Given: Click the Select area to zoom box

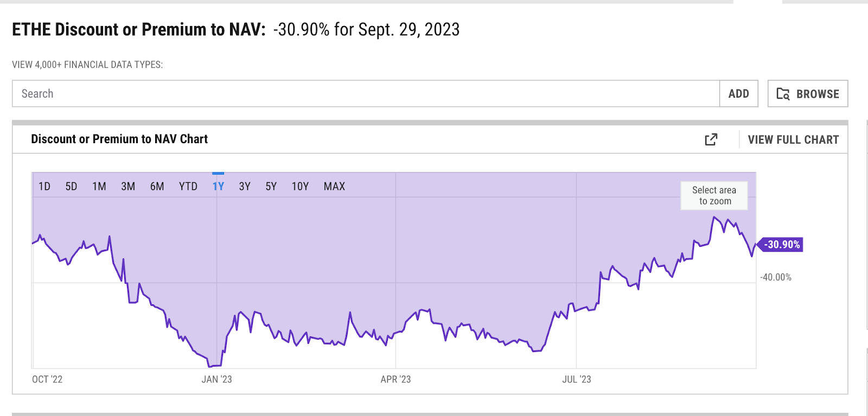Looking at the screenshot, I should 714,196.
